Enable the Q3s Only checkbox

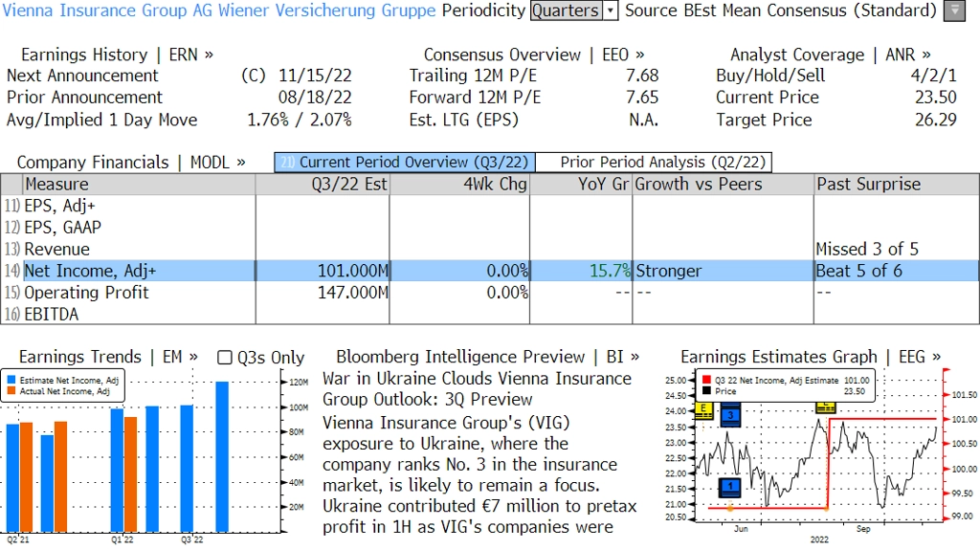tap(224, 358)
